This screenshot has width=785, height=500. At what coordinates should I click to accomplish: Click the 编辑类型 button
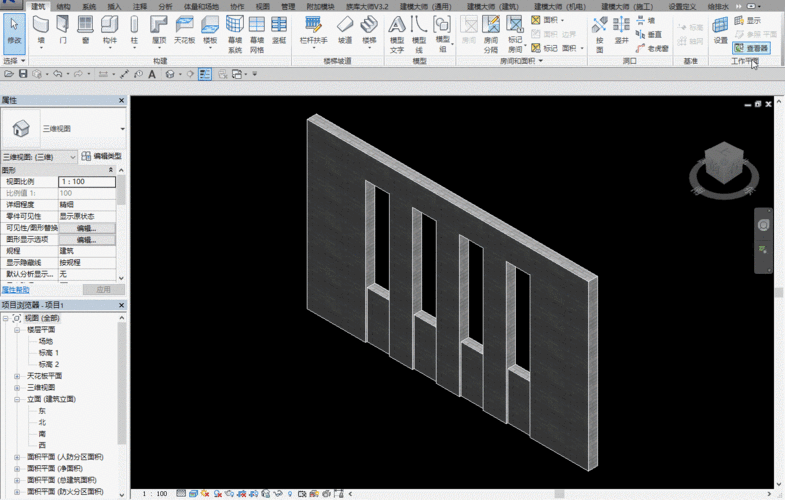click(101, 157)
